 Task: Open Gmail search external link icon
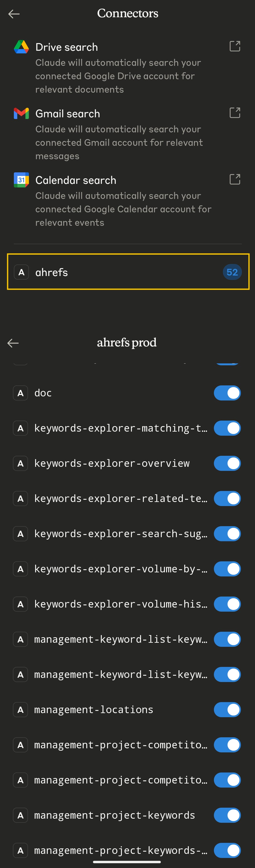[x=234, y=113]
